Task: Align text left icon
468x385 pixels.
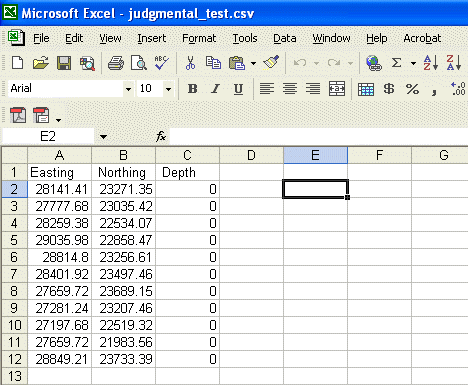Action: point(267,89)
